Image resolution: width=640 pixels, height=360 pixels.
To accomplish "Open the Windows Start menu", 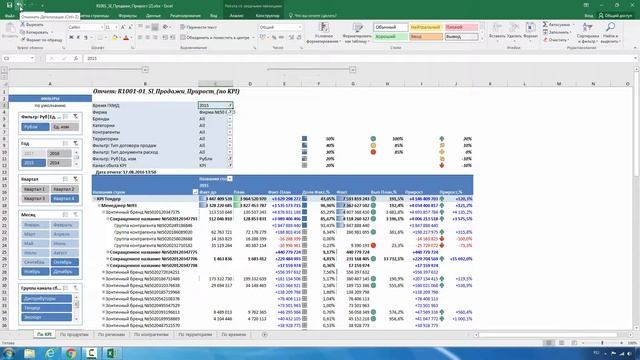I will pyautogui.click(x=8, y=353).
